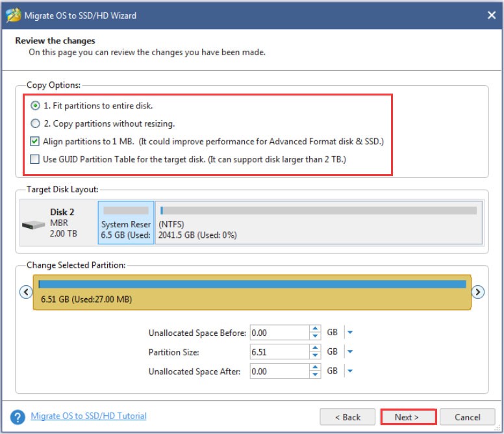504x434 pixels.
Task: Click the right arrow to next partition
Action: (x=478, y=292)
